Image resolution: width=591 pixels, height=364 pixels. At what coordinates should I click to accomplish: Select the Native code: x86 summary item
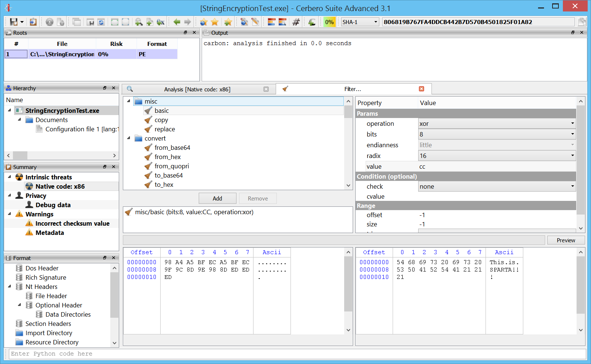point(60,186)
